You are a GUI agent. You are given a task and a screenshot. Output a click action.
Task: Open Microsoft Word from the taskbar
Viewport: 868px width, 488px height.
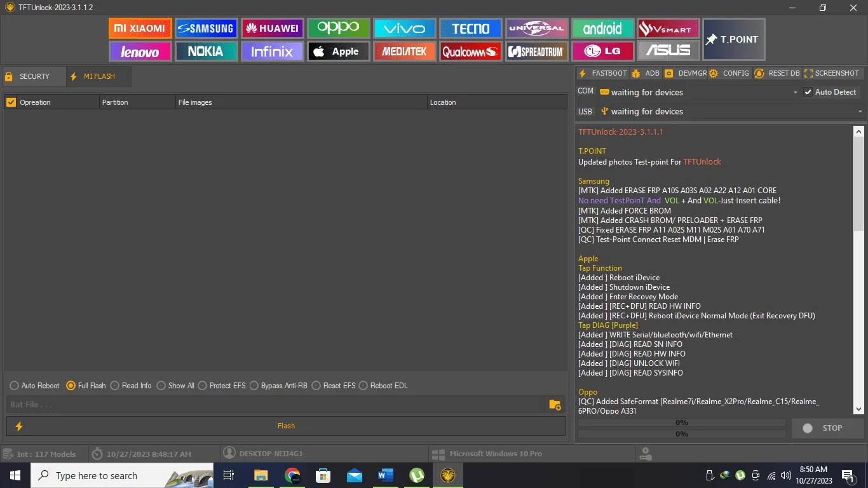pos(386,475)
